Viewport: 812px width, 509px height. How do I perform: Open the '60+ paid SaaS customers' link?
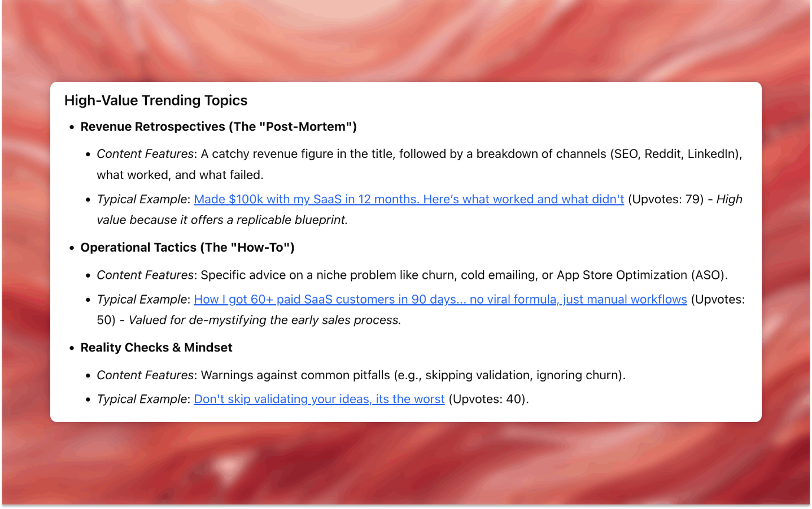[x=440, y=299]
